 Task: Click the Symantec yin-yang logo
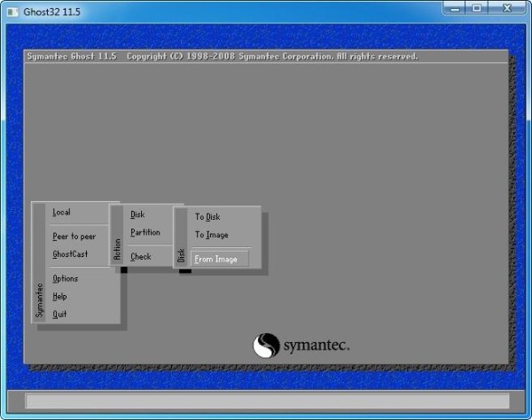click(267, 345)
